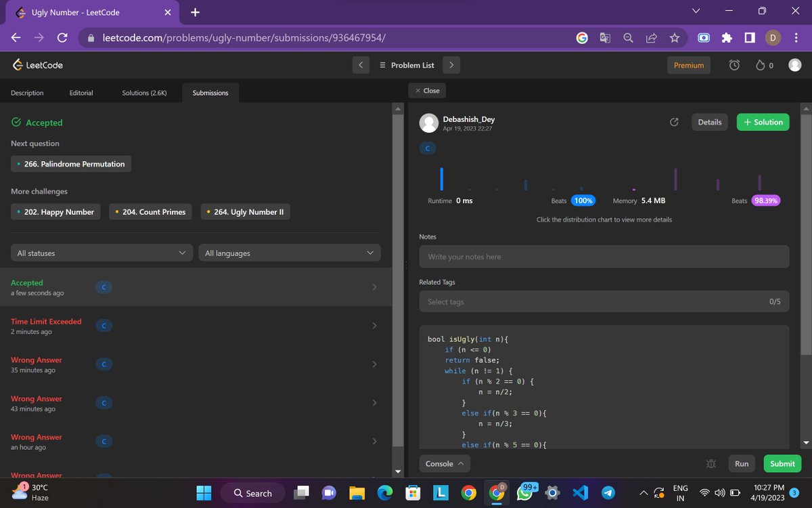Image resolution: width=812 pixels, height=508 pixels.
Task: Click the Time Limit Exceeded status text
Action: point(46,321)
